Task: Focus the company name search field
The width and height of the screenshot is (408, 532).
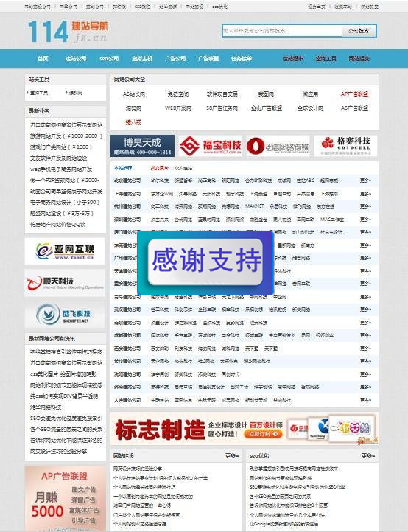Action: (282, 31)
